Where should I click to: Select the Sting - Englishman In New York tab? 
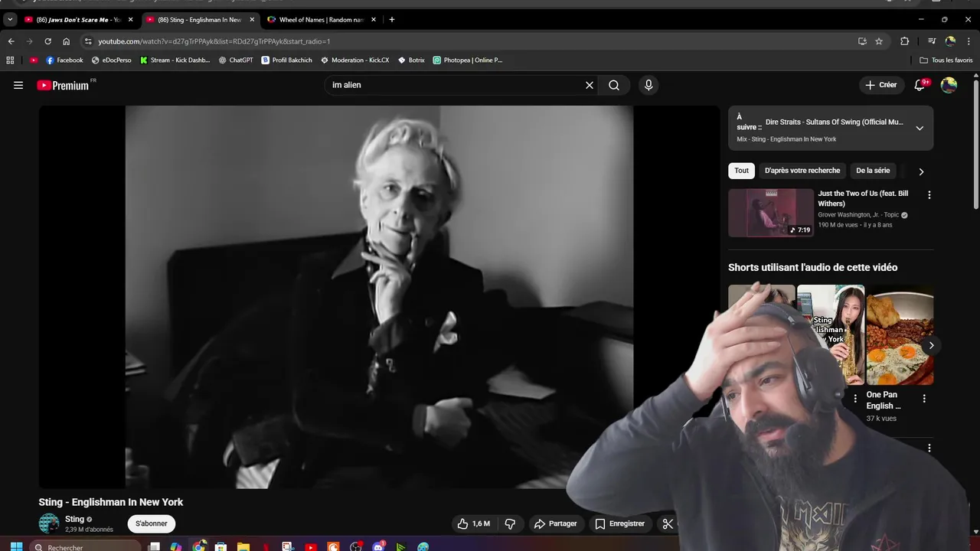(x=200, y=19)
